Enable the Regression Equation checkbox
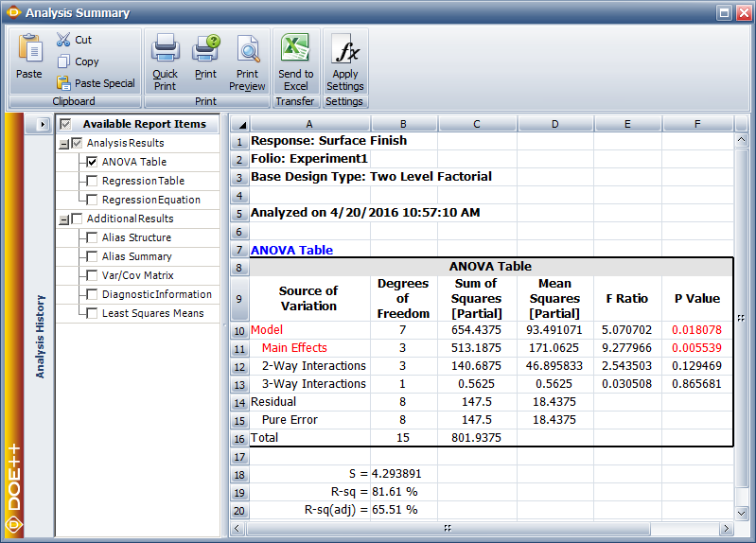Screen dimensions: 756x543 tap(92, 200)
